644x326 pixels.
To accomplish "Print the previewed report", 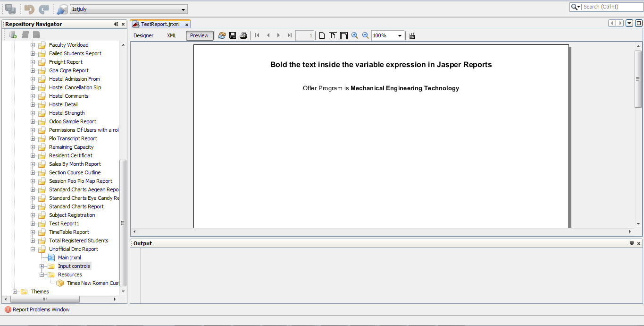I will point(243,35).
